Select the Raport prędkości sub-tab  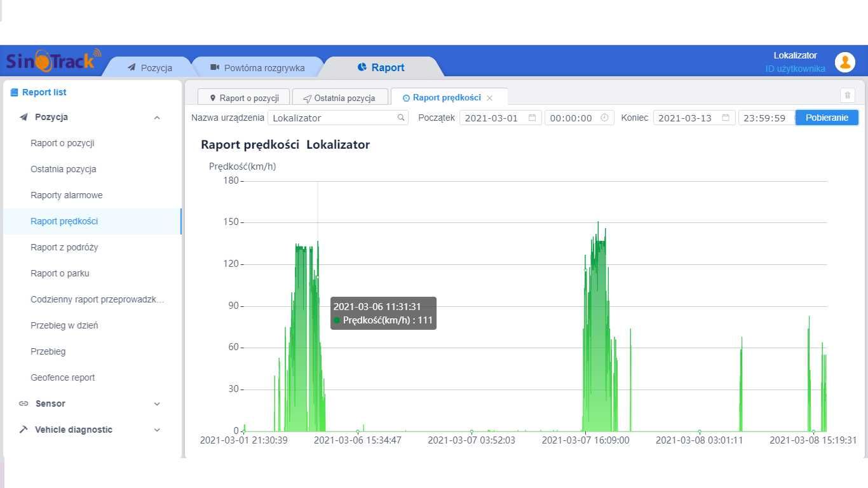tap(449, 98)
